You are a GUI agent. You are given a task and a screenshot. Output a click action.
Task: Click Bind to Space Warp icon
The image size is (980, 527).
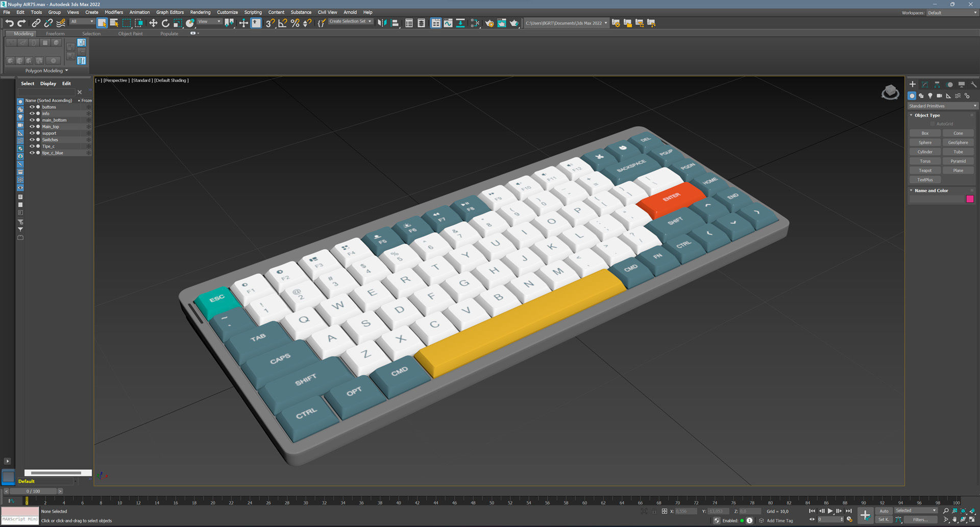61,23
